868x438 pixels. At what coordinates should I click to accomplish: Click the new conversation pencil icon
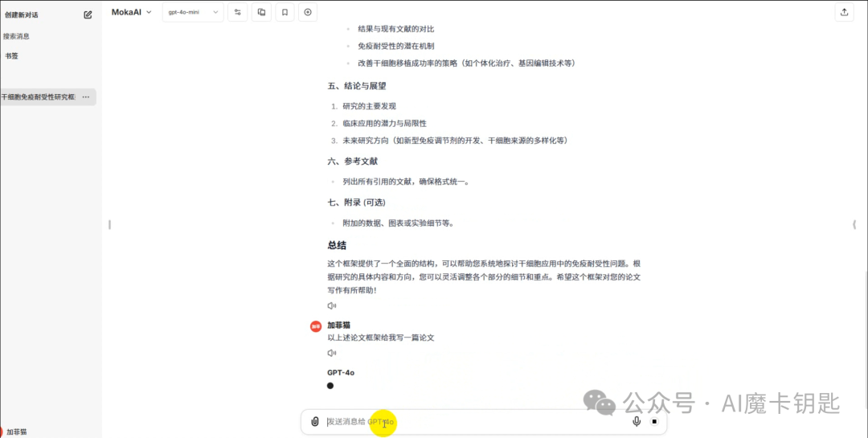[x=88, y=15]
